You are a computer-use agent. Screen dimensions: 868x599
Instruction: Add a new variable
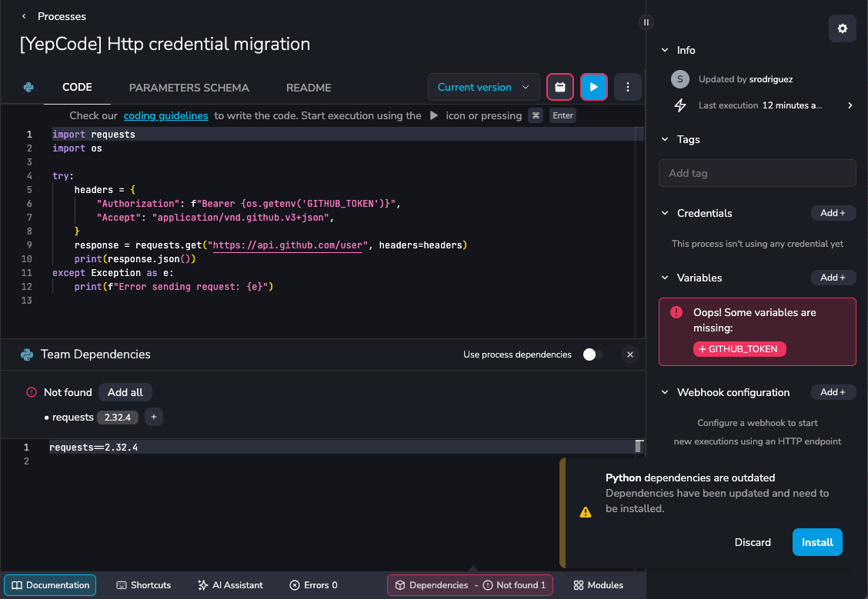833,278
